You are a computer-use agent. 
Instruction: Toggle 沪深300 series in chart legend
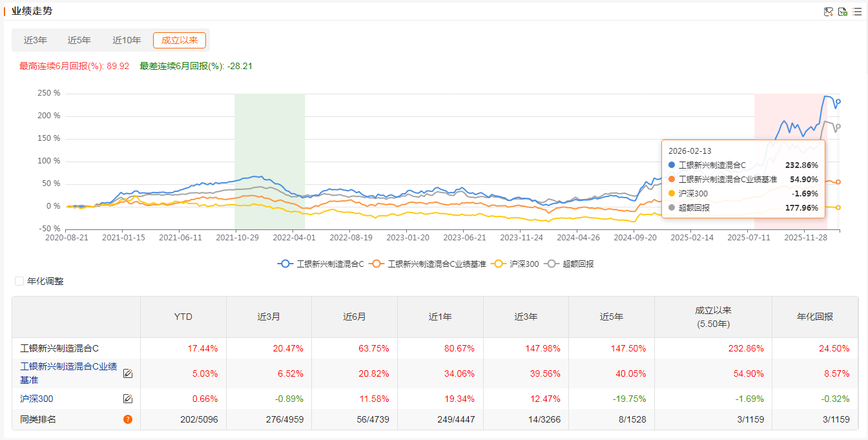[x=515, y=264]
